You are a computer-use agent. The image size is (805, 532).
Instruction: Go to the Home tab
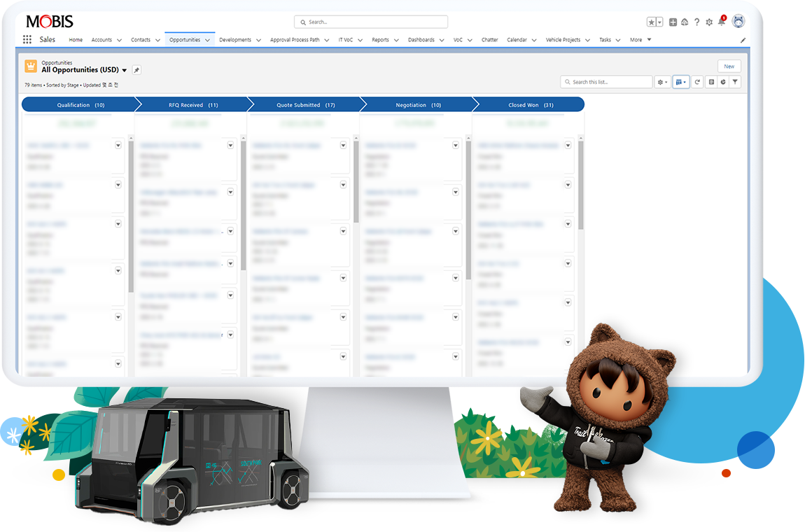click(x=76, y=40)
